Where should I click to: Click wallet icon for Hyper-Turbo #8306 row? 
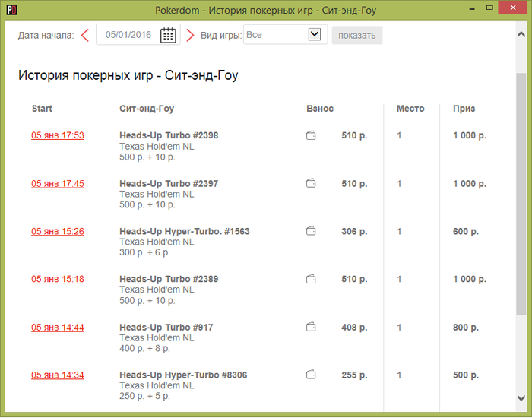pos(311,375)
